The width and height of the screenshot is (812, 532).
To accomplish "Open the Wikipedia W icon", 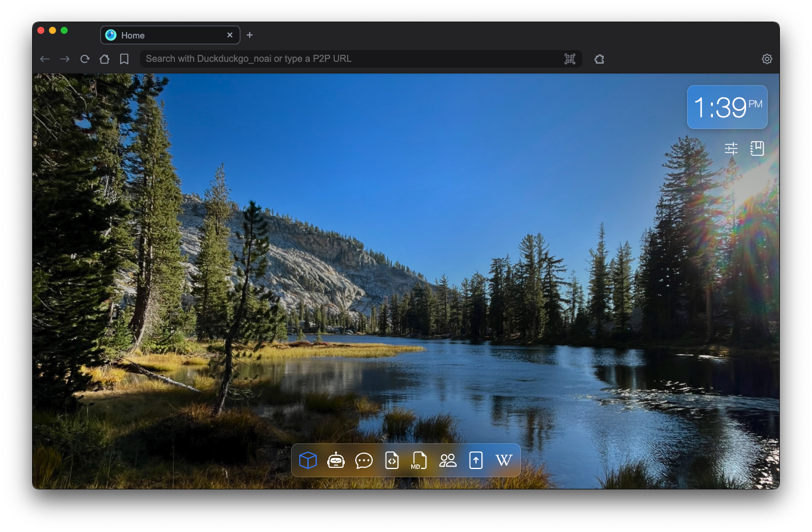I will 503,460.
